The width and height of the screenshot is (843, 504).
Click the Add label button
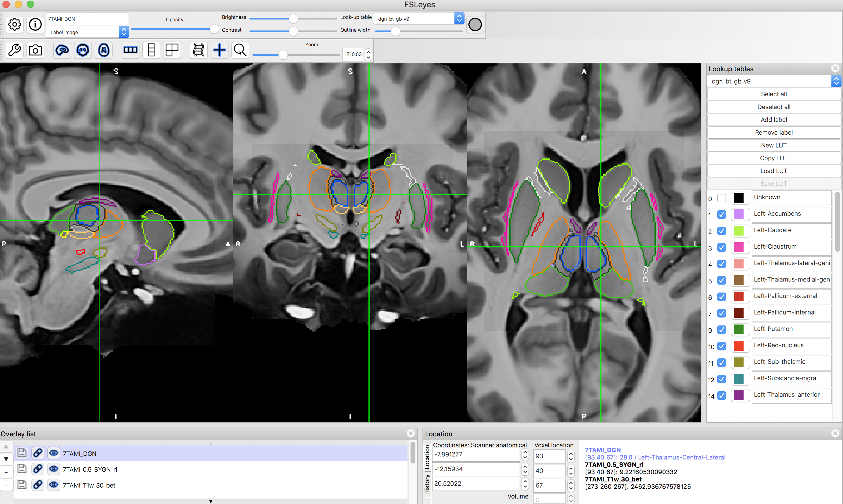773,119
